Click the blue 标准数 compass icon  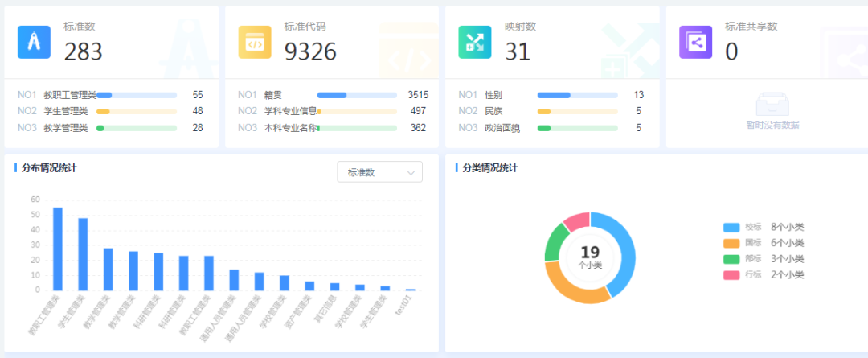pos(34,42)
